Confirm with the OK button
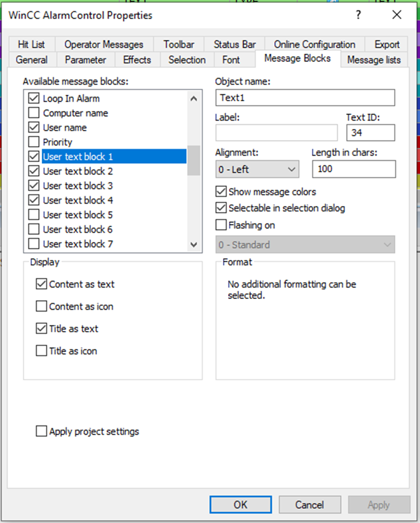Viewport: 420px width, 523px height. pyautogui.click(x=240, y=505)
